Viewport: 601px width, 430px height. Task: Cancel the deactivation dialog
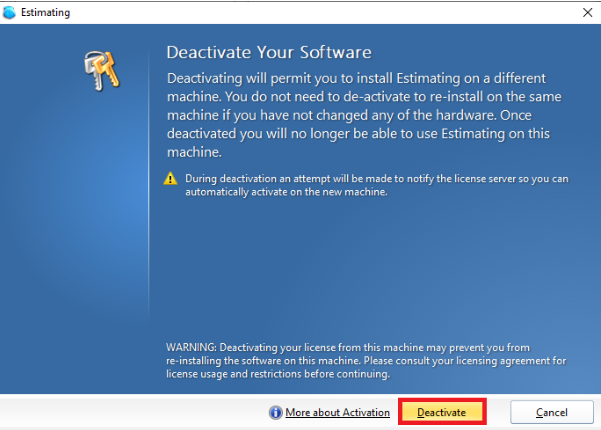[552, 412]
